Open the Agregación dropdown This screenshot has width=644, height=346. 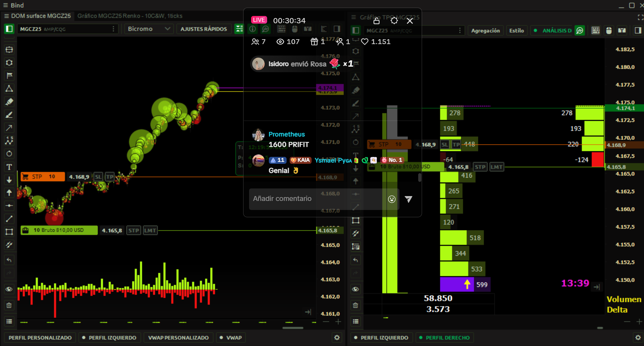[x=485, y=31]
